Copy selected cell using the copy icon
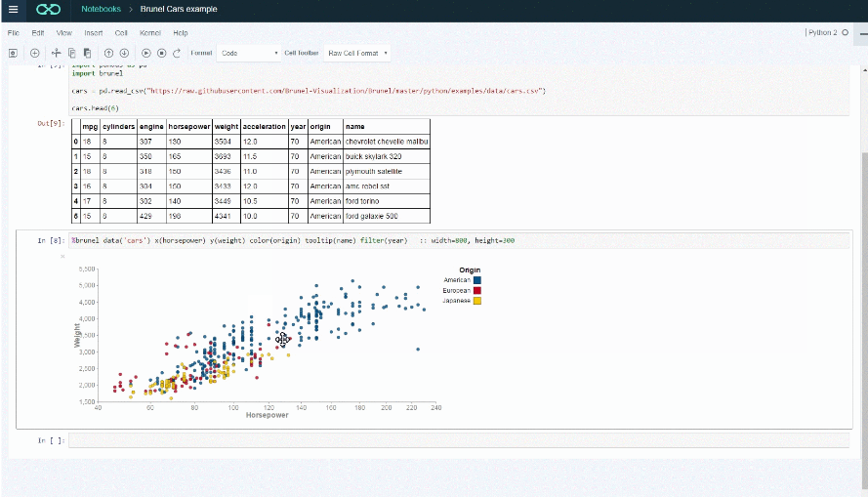 (x=71, y=53)
